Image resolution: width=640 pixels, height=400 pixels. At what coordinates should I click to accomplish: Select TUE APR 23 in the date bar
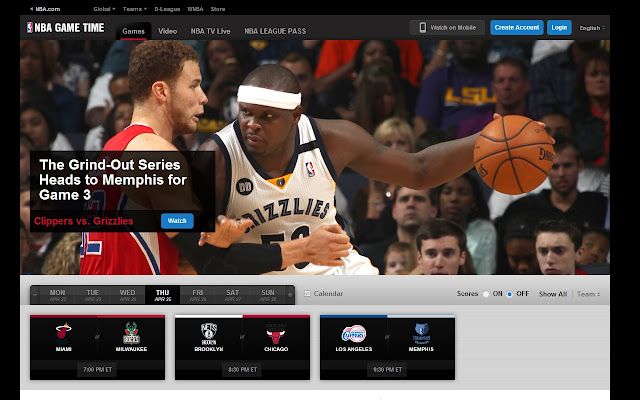pos(93,295)
